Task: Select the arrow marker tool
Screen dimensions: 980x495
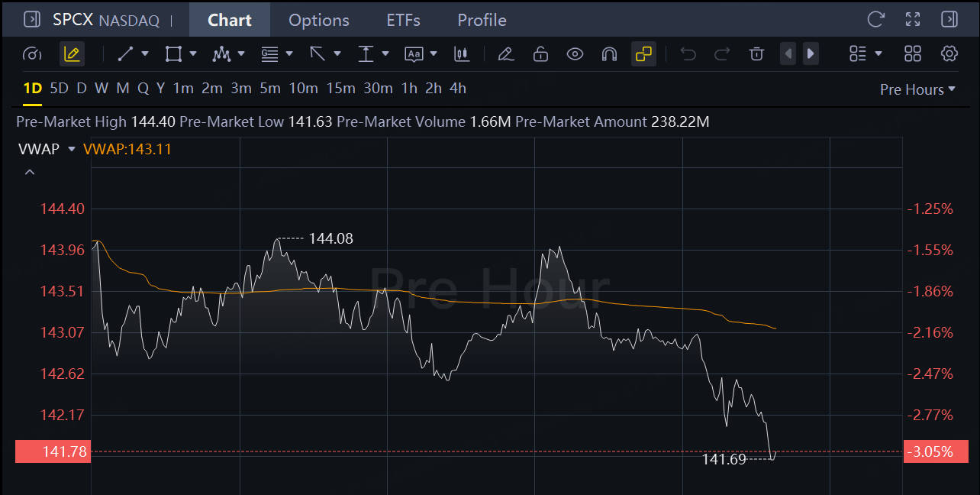Action: coord(318,53)
